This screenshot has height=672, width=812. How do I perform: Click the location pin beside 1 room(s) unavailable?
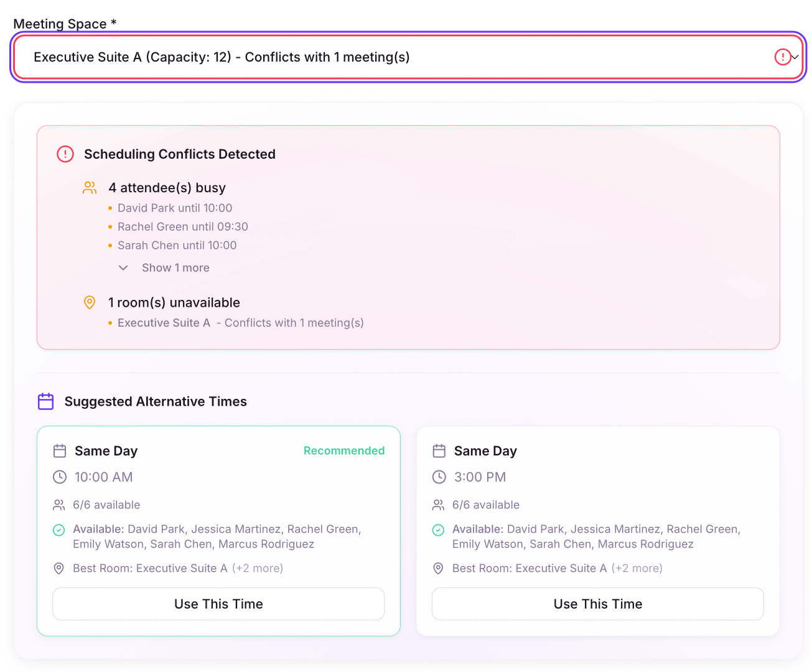pyautogui.click(x=90, y=302)
